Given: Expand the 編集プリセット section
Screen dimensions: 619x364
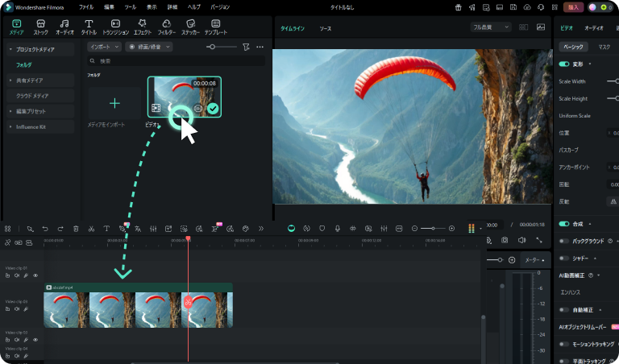Looking at the screenshot, I should coord(10,112).
